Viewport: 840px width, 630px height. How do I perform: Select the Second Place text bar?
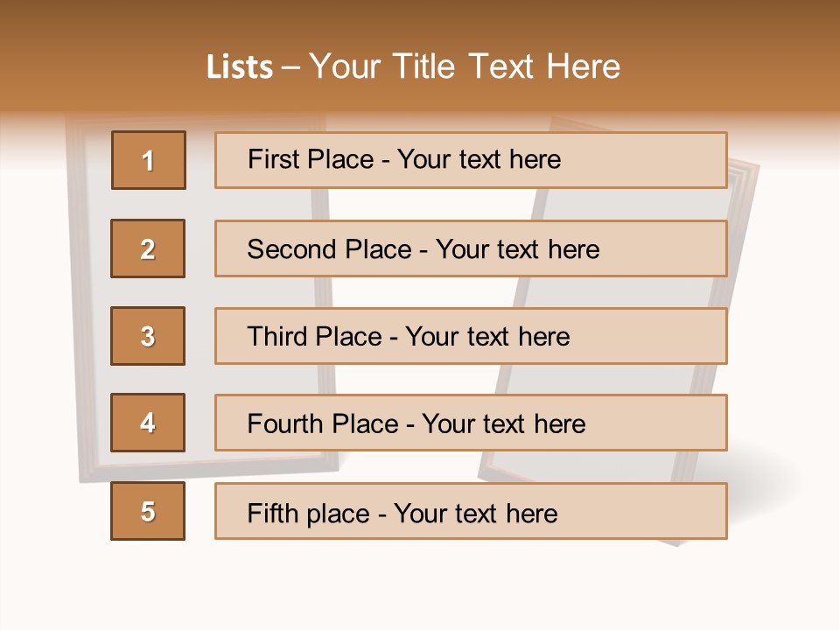click(x=471, y=248)
